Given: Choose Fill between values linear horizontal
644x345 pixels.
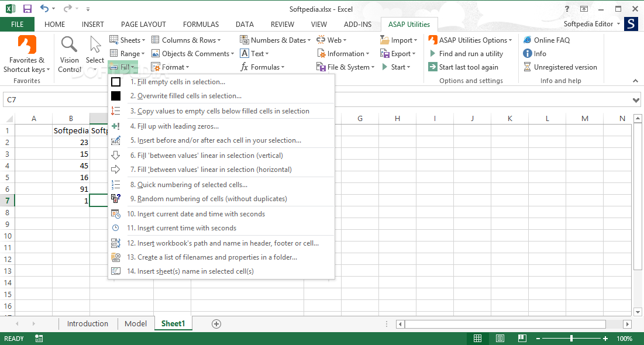Looking at the screenshot, I should pyautogui.click(x=222, y=169).
